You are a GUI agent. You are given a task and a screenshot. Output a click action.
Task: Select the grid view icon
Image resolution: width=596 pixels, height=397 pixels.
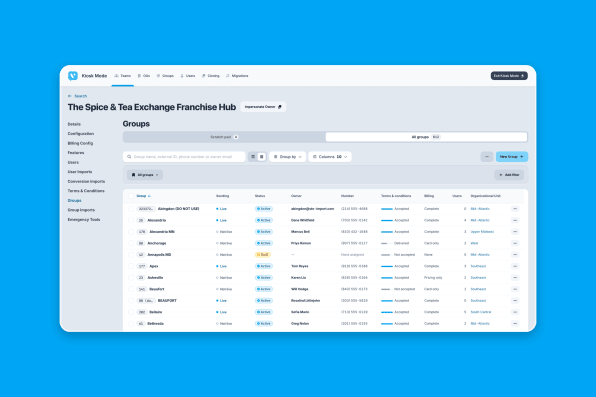[262, 157]
